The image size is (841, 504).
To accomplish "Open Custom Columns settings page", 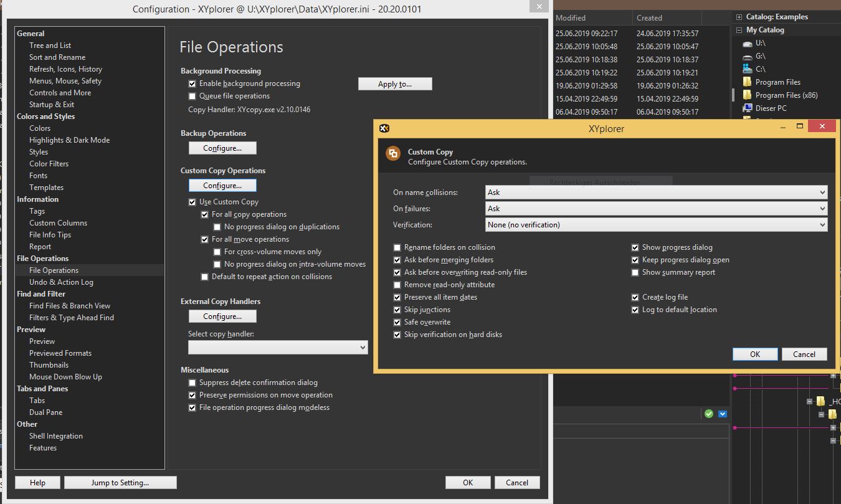I will click(x=58, y=223).
